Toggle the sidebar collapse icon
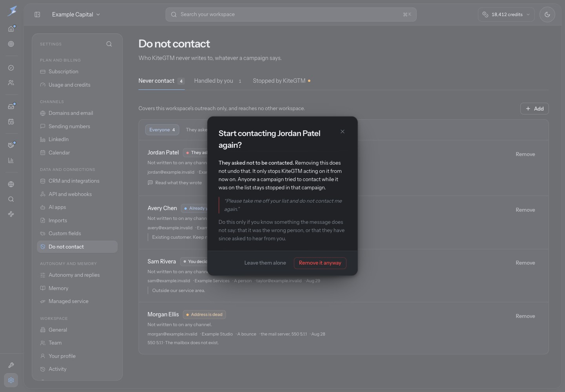Viewport: 565px width, 392px height. click(37, 15)
